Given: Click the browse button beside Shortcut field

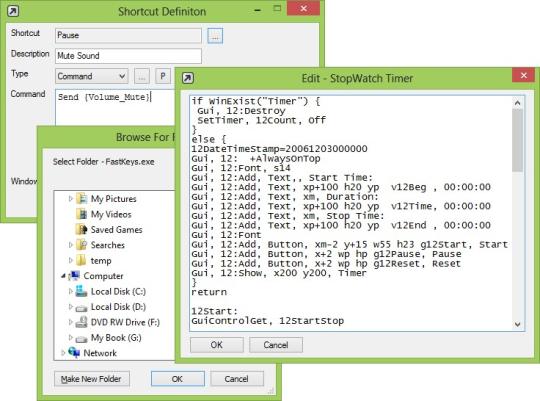Looking at the screenshot, I should [215, 36].
